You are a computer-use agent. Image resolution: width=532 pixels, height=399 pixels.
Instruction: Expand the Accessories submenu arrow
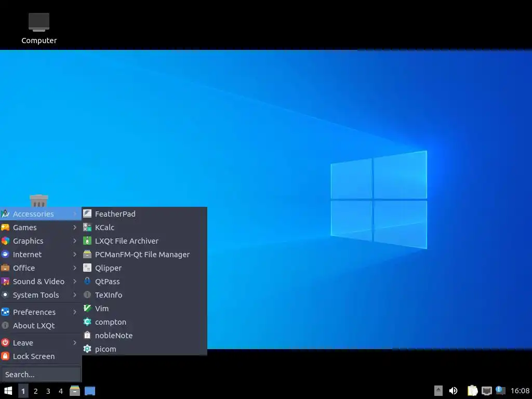(x=75, y=214)
